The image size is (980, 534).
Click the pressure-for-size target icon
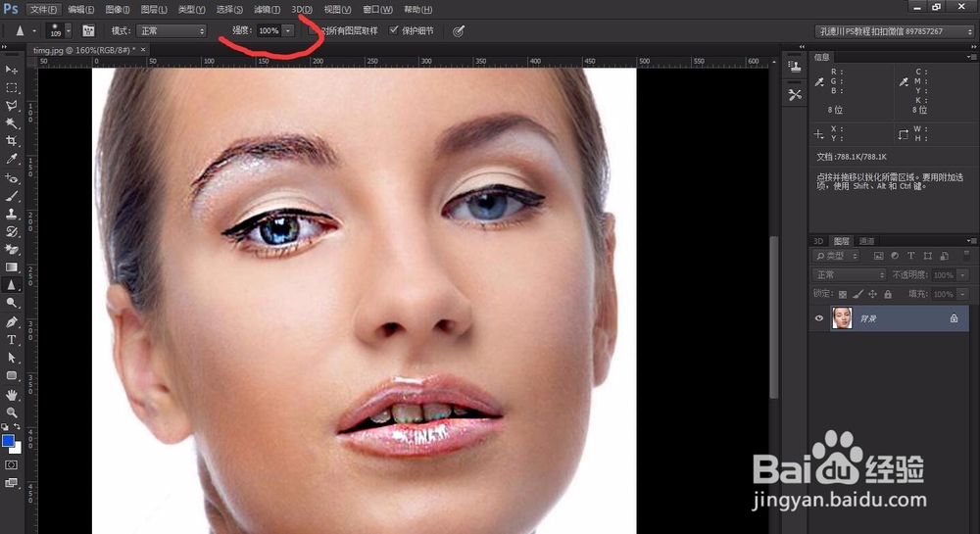click(x=458, y=30)
